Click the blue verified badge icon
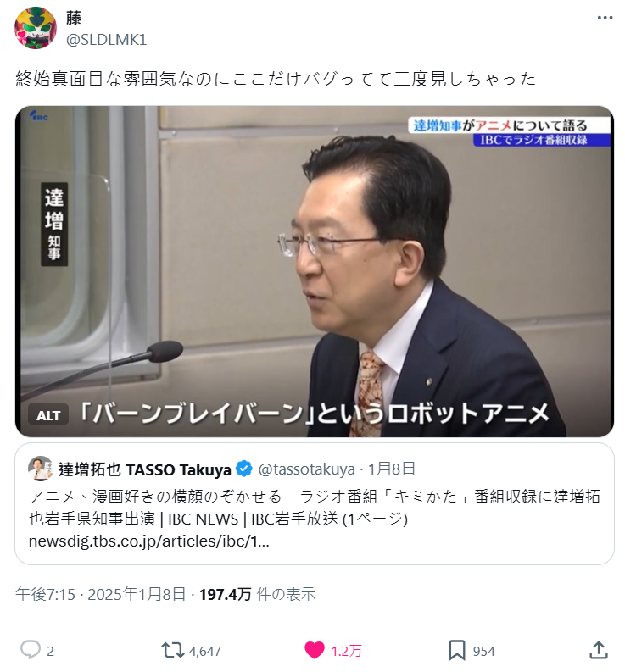The width and height of the screenshot is (625, 672). pos(244,469)
